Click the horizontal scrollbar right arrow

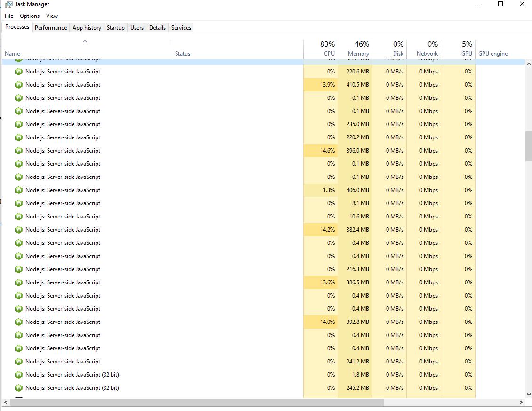click(521, 402)
